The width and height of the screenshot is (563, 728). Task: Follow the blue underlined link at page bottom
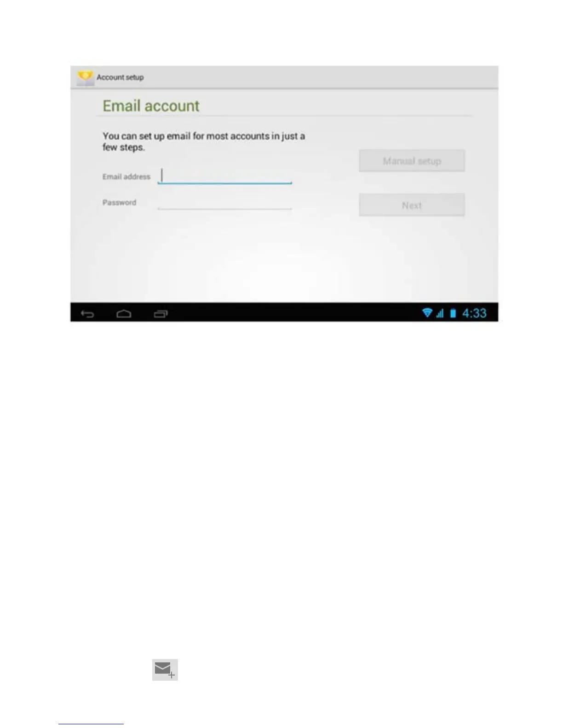[x=91, y=723]
